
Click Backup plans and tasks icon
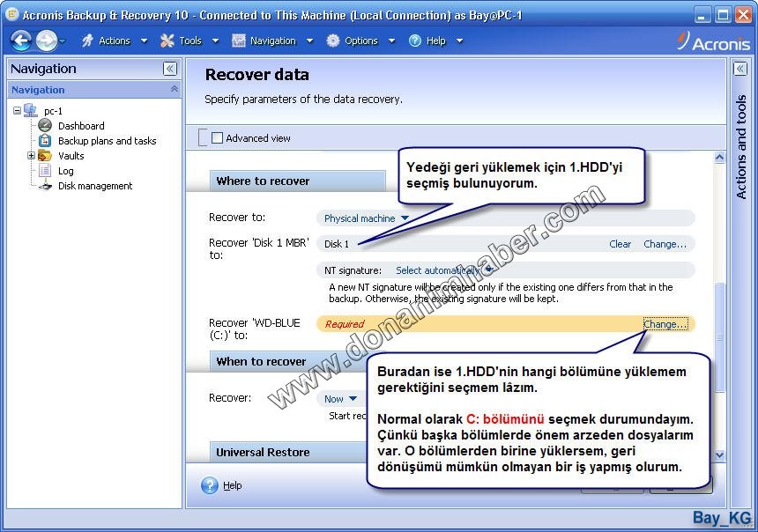(x=45, y=141)
